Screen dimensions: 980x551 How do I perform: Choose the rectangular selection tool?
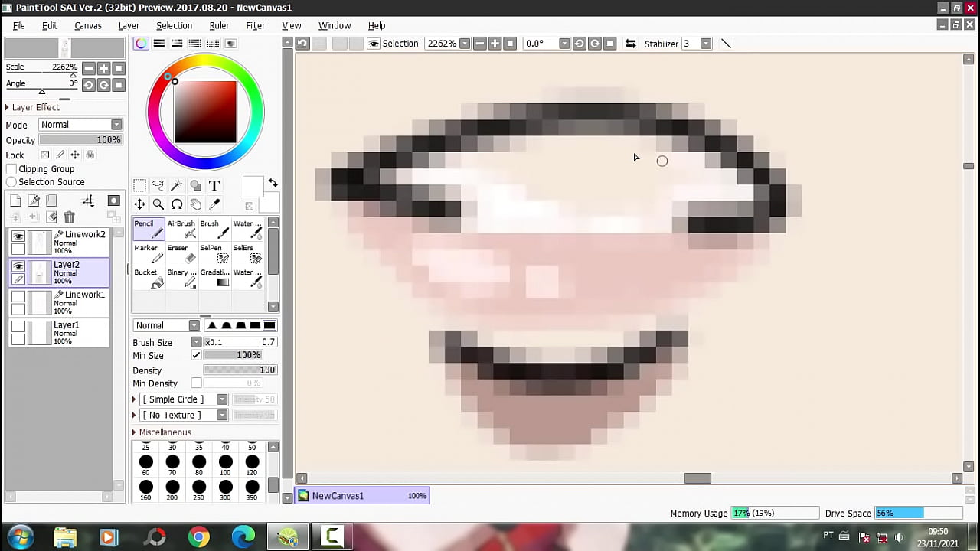click(139, 185)
